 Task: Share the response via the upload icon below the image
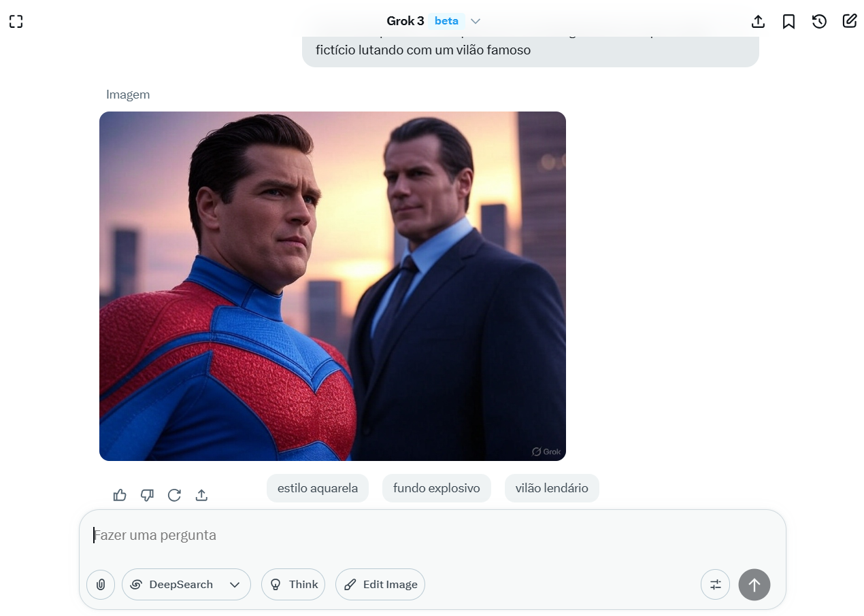tap(201, 495)
